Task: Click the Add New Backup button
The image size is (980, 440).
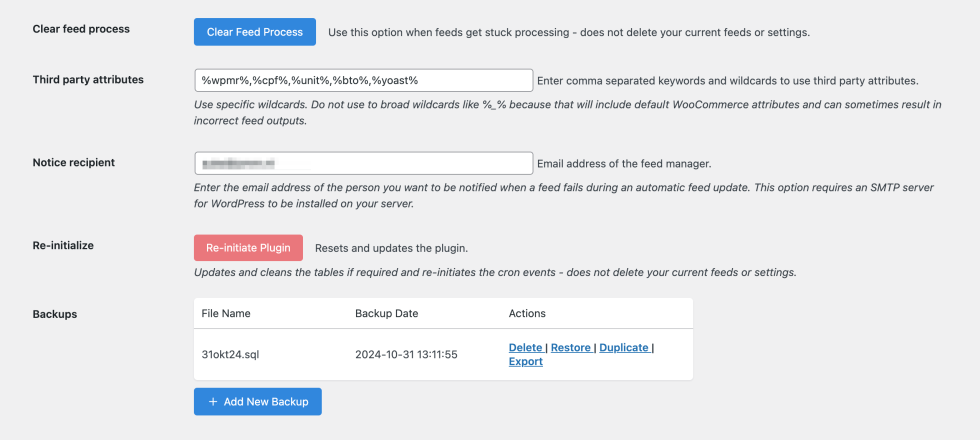Action: tap(258, 402)
